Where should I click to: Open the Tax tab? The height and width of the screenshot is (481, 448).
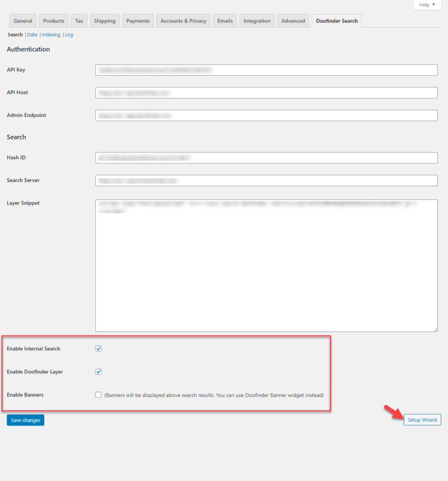pos(79,21)
